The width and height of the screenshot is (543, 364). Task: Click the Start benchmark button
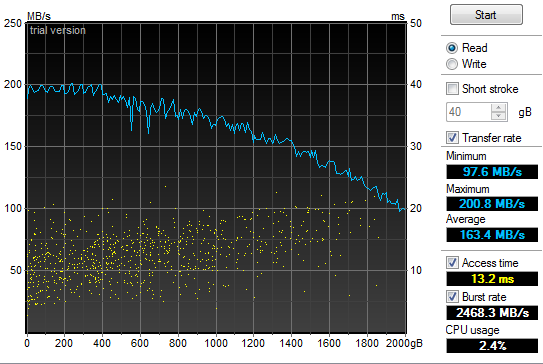coord(486,15)
